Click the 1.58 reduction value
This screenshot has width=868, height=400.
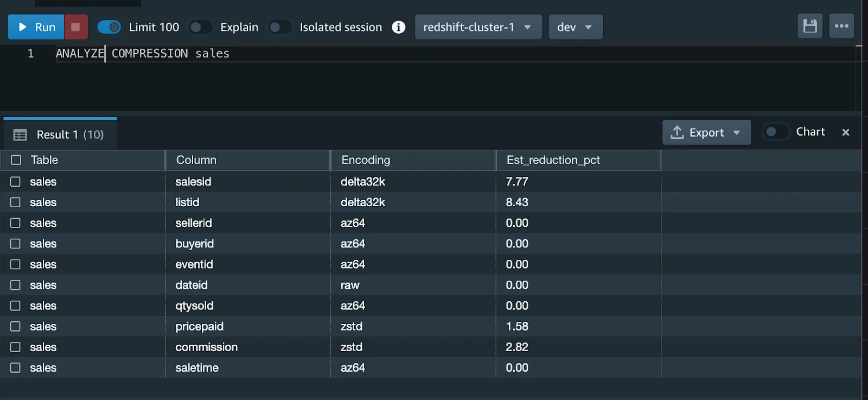(517, 326)
